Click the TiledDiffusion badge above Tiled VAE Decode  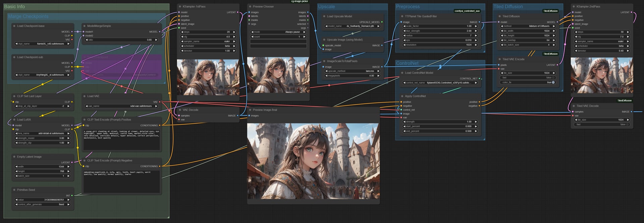click(x=624, y=100)
